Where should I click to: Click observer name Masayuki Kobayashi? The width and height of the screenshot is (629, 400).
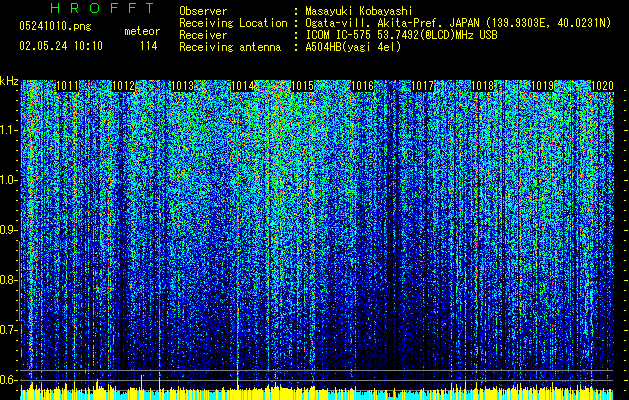(358, 11)
